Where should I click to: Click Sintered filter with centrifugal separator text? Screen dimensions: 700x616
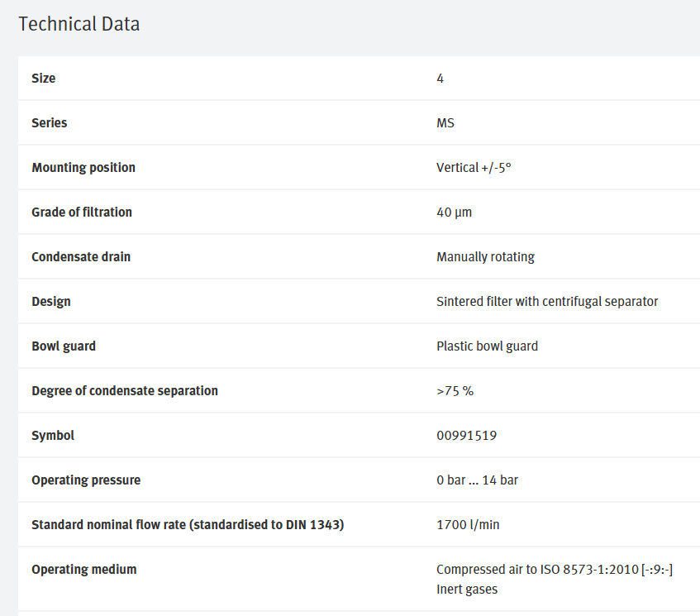click(x=547, y=302)
